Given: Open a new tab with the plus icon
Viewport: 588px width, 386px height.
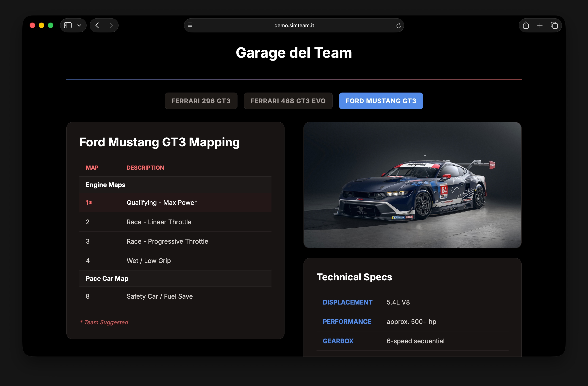Looking at the screenshot, I should click(540, 25).
